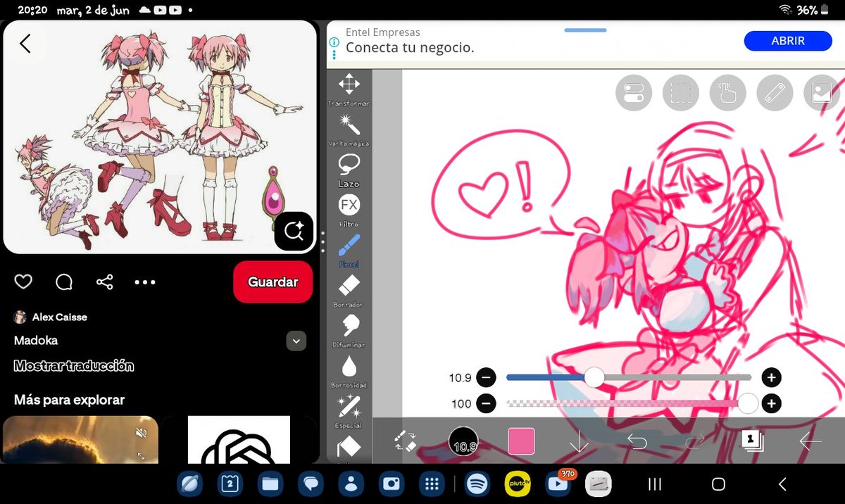Viewport: 845px width, 504px height.
Task: Open the pink color swatch
Action: pyautogui.click(x=521, y=441)
